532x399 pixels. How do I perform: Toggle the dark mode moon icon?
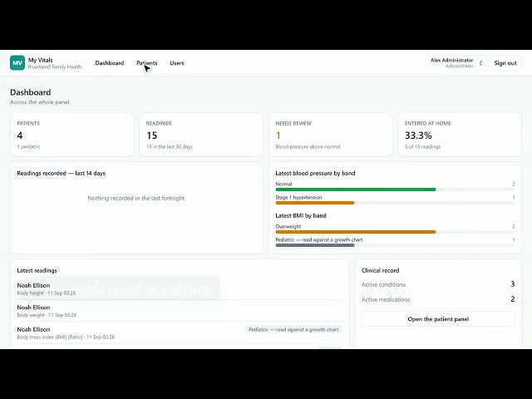(x=481, y=63)
